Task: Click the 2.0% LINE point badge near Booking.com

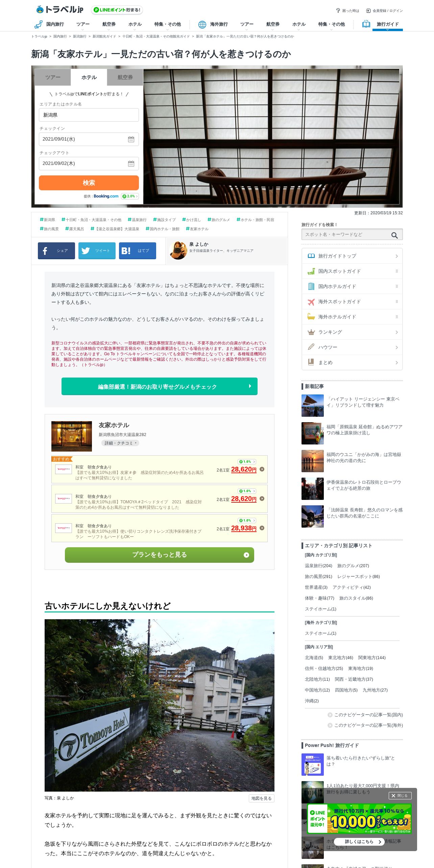Action: 130,196
